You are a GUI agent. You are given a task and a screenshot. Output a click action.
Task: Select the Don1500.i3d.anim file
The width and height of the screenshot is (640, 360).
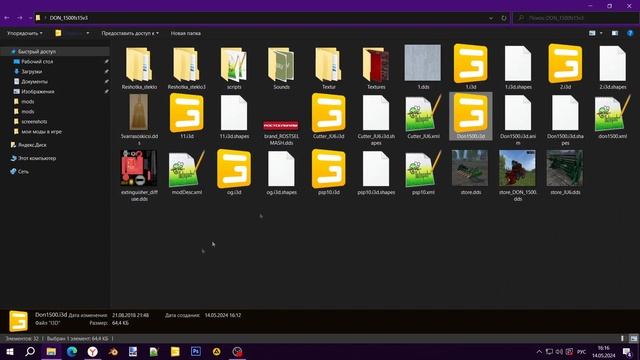518,120
